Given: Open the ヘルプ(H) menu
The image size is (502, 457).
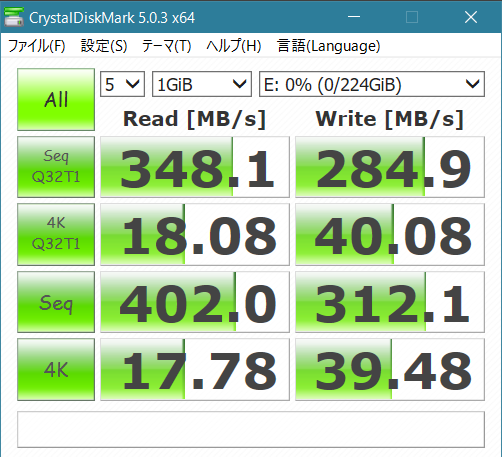Looking at the screenshot, I should 234,46.
